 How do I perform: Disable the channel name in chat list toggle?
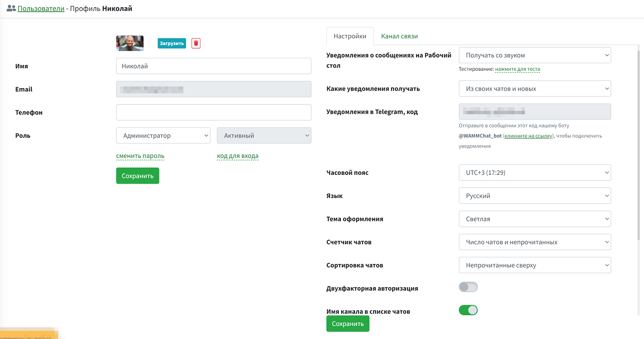tap(468, 310)
